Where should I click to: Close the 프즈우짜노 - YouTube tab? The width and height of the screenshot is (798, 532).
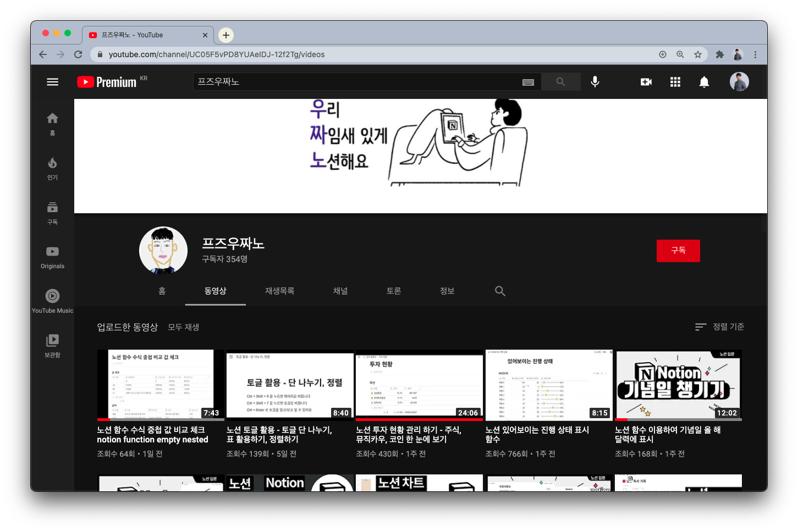pyautogui.click(x=205, y=35)
